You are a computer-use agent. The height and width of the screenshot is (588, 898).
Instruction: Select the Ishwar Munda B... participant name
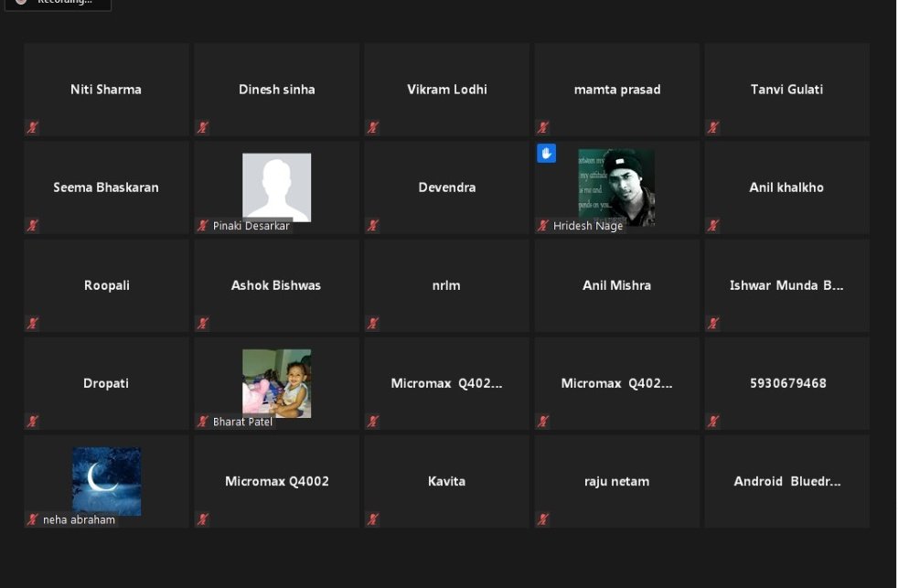pyautogui.click(x=786, y=285)
